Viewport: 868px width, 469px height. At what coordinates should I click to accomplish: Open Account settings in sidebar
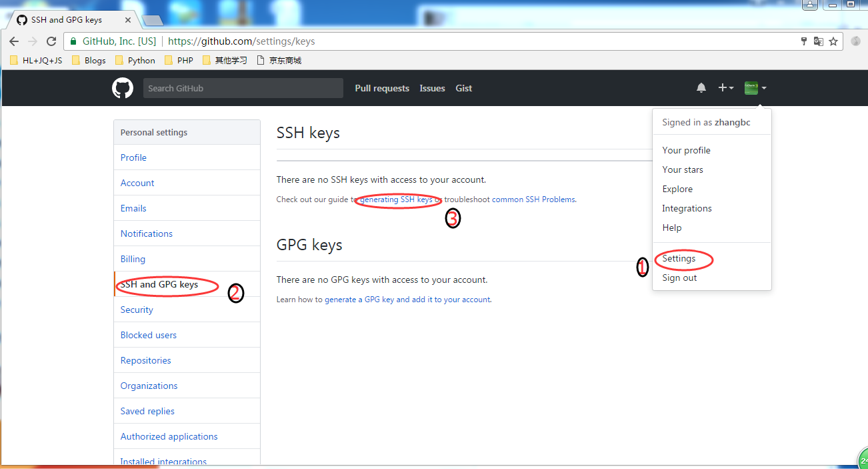(x=187, y=183)
